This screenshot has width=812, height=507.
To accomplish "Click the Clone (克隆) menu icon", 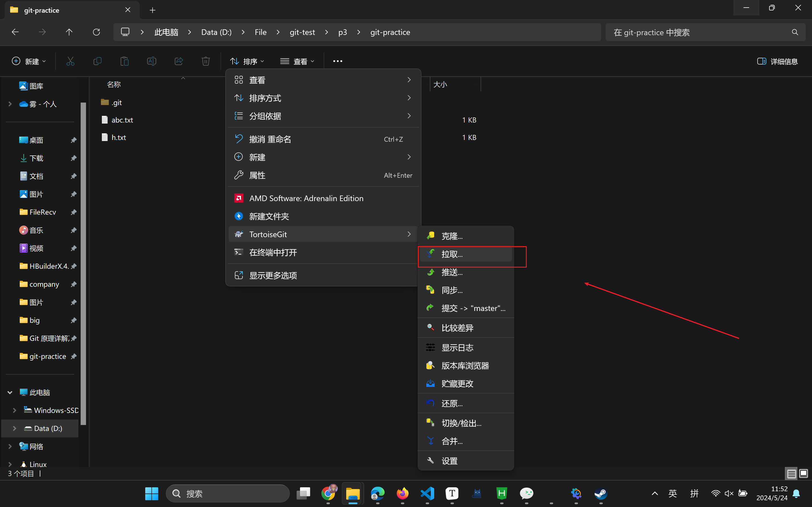I will [x=431, y=236].
